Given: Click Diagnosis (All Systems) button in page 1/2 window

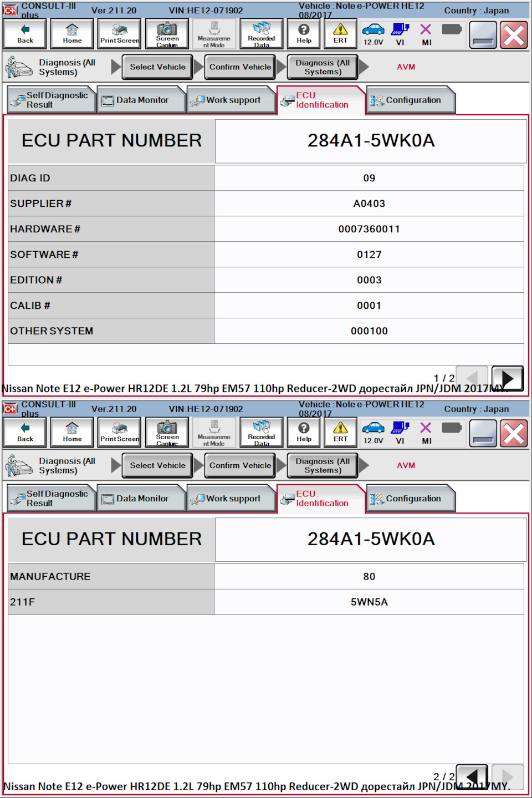Looking at the screenshot, I should point(323,67).
